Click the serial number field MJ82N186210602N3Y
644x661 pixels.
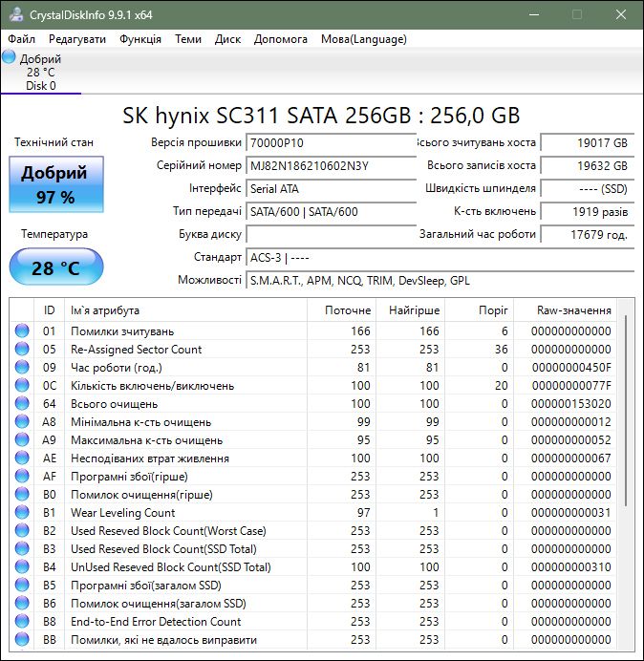coord(331,165)
